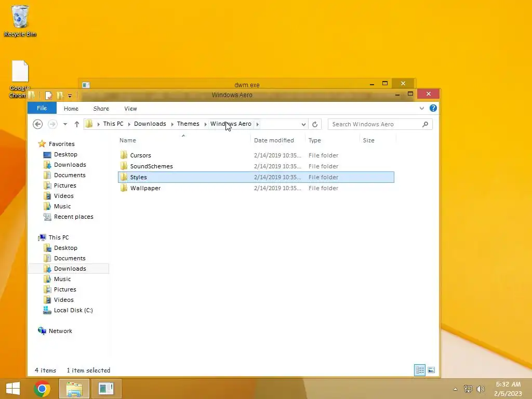Screen dimensions: 532x399
Task: Refresh the Windows Aero folder
Action: pos(315,124)
